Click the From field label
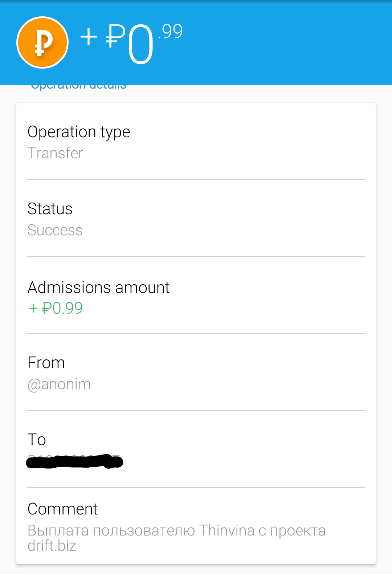 tap(46, 363)
